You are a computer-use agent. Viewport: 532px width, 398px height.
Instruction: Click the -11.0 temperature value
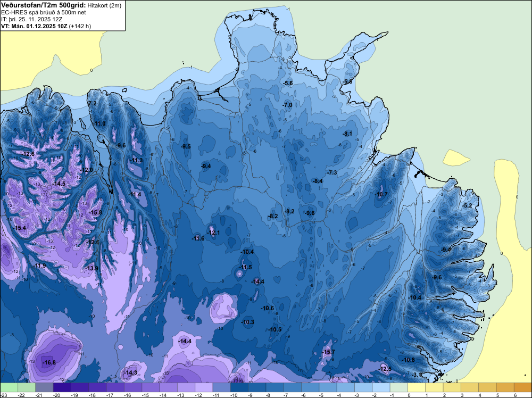coord(99,123)
